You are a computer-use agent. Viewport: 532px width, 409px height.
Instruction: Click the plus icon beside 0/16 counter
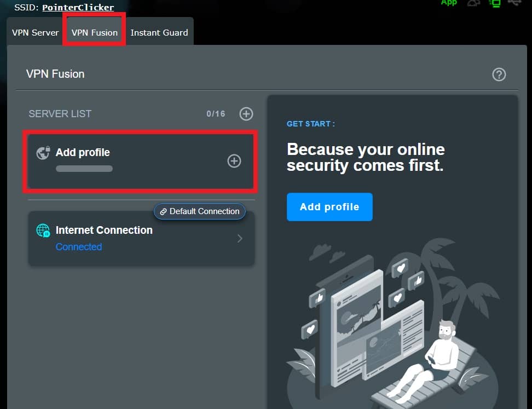pyautogui.click(x=246, y=114)
